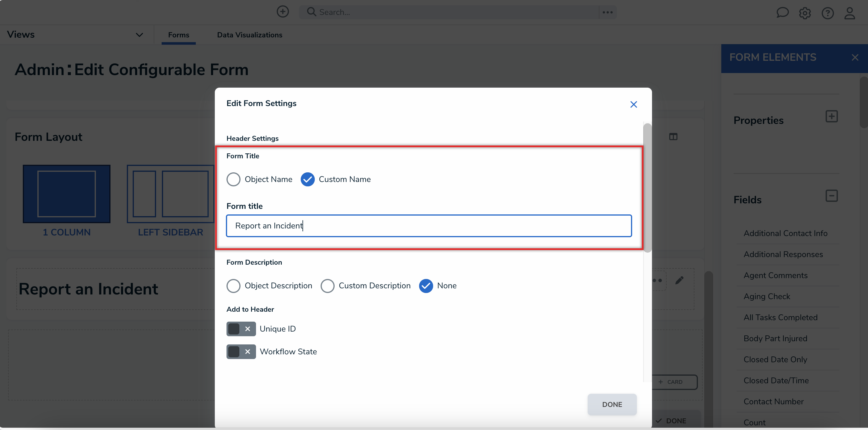The image size is (868, 430).
Task: Expand the Views dropdown
Action: pos(139,35)
